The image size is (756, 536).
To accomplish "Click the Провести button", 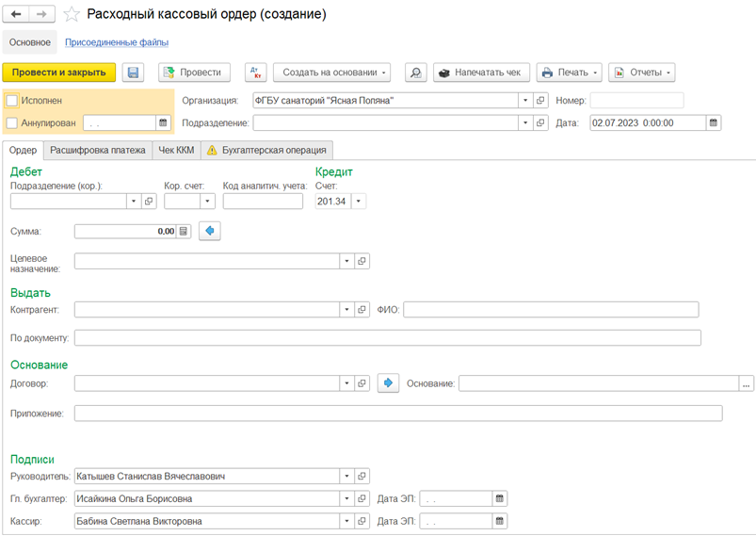I will [194, 73].
